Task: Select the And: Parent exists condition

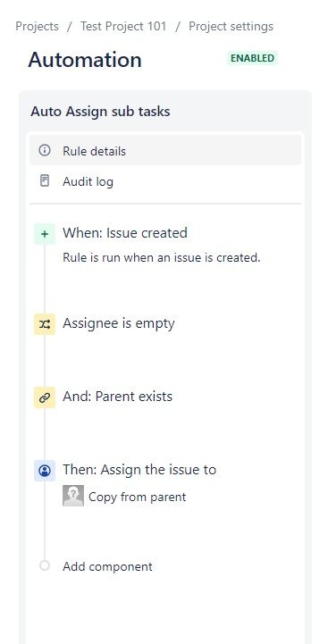Action: click(x=117, y=397)
